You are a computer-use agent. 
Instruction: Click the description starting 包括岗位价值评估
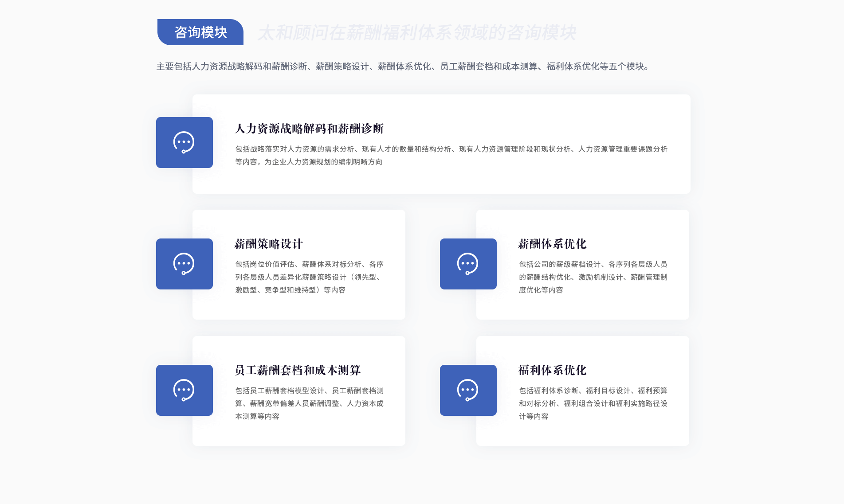310,277
